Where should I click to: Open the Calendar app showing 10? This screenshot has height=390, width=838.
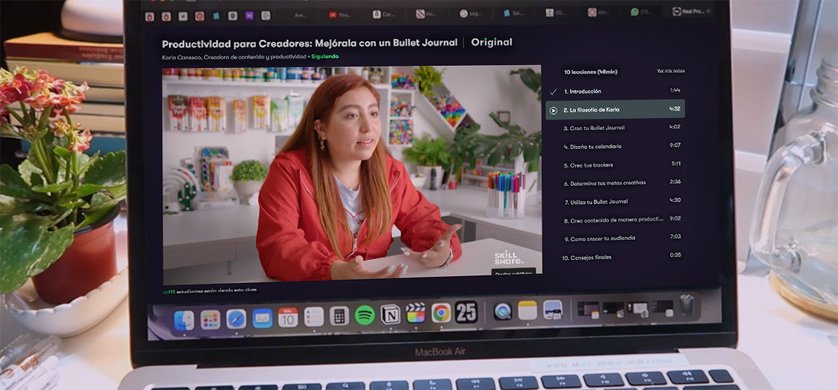(288, 317)
